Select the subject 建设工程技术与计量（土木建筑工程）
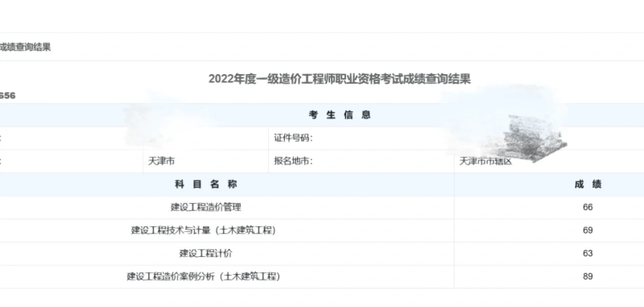Viewport: 644px width, 307px height. (204, 230)
